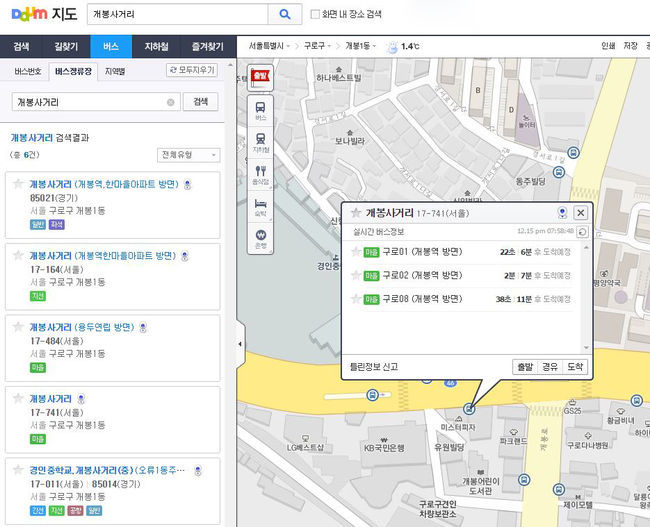
Task: Check the 화면 내 장소 검색 checkbox
Action: [316, 14]
